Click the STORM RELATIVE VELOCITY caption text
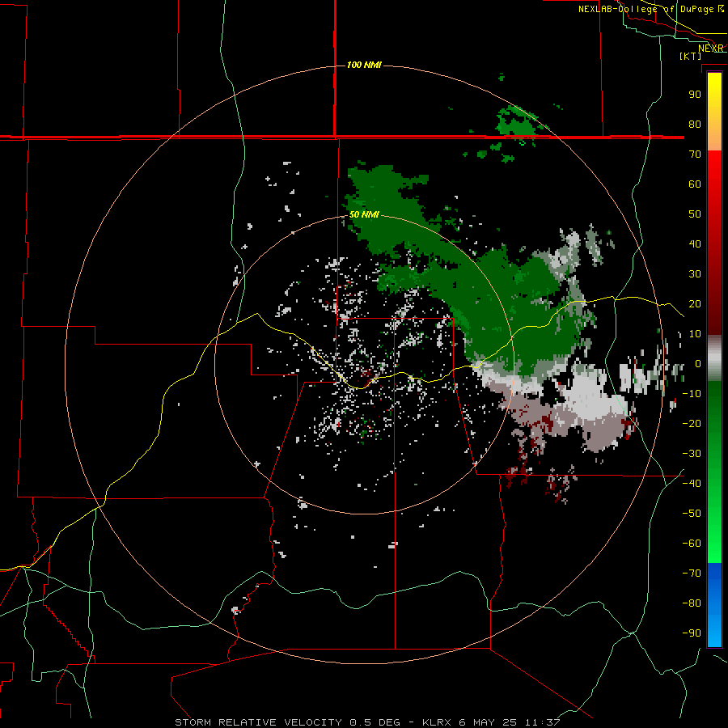728x728 pixels. click(x=258, y=722)
